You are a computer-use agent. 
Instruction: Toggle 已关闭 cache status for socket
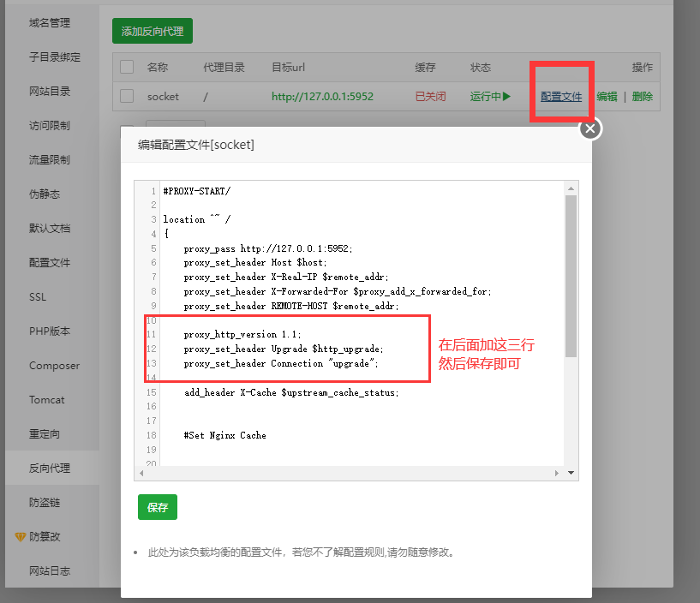430,96
